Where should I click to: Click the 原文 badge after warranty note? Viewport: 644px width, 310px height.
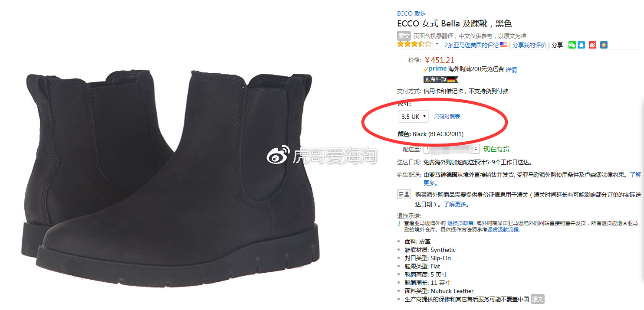537,299
